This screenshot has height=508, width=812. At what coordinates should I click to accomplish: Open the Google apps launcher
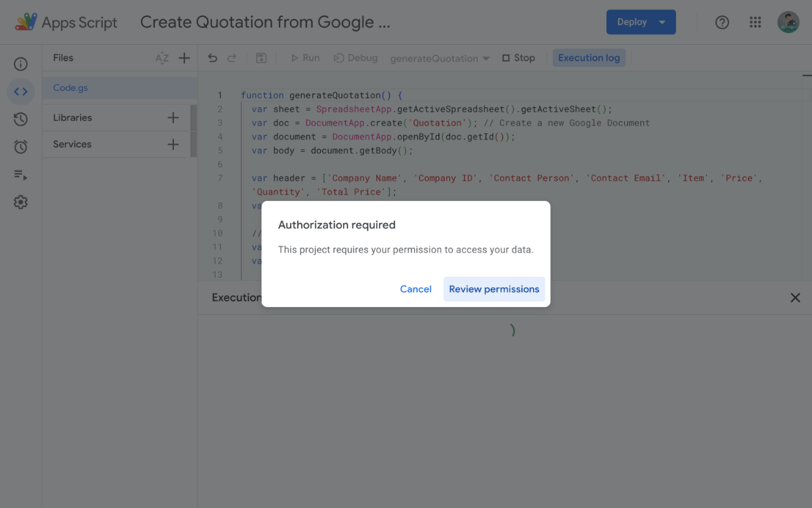(755, 21)
